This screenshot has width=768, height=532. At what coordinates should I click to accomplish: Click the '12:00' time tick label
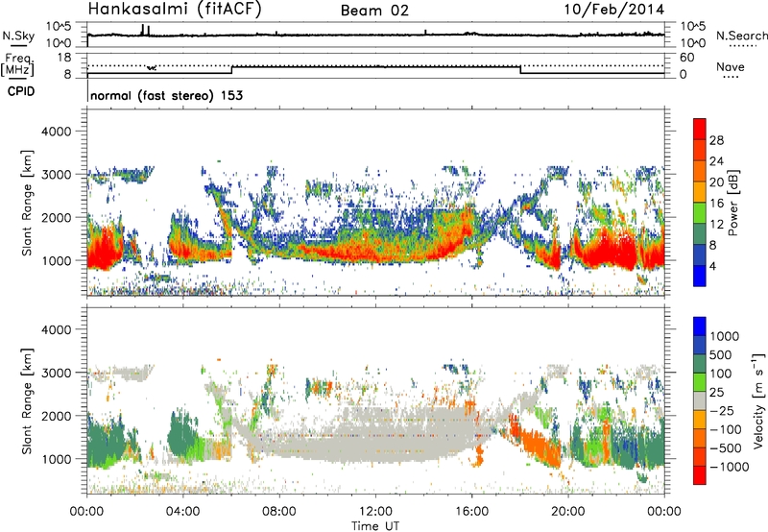click(375, 512)
